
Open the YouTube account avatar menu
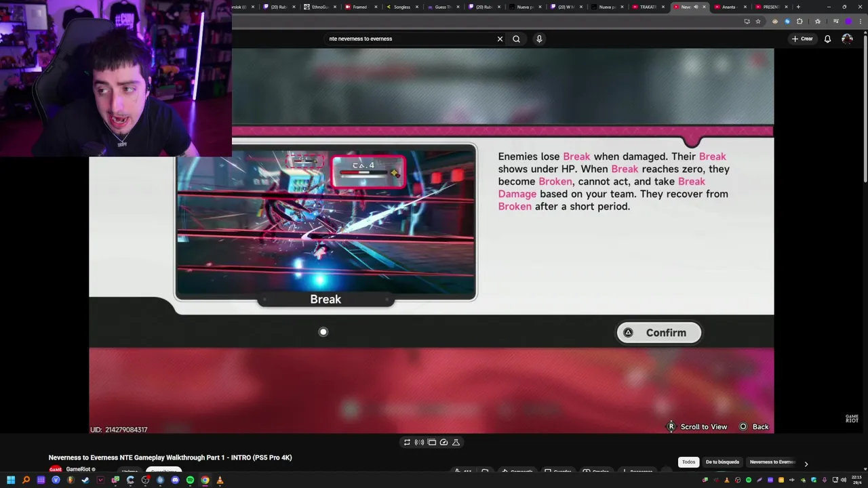point(847,39)
